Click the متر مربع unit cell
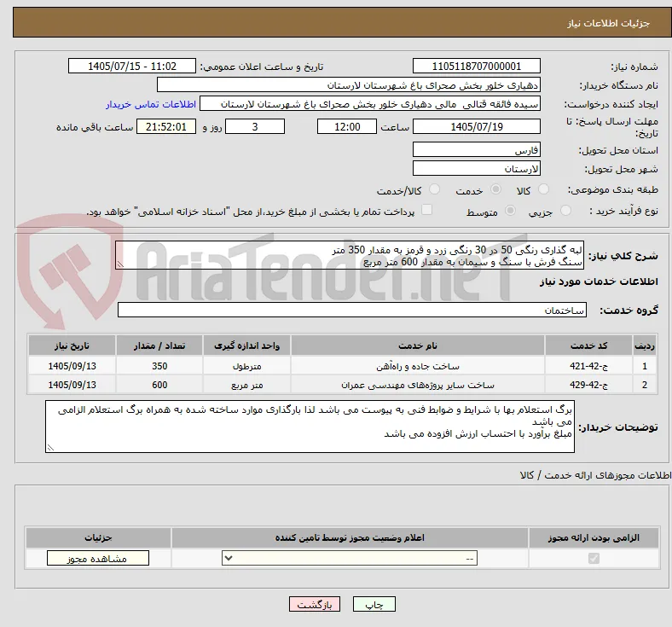 [x=246, y=385]
